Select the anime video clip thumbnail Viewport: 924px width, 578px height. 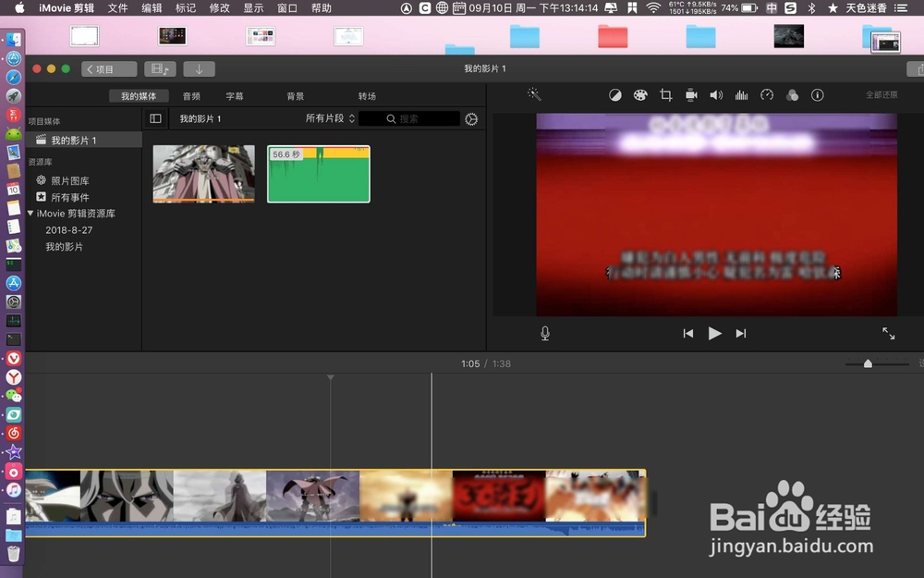coord(204,174)
